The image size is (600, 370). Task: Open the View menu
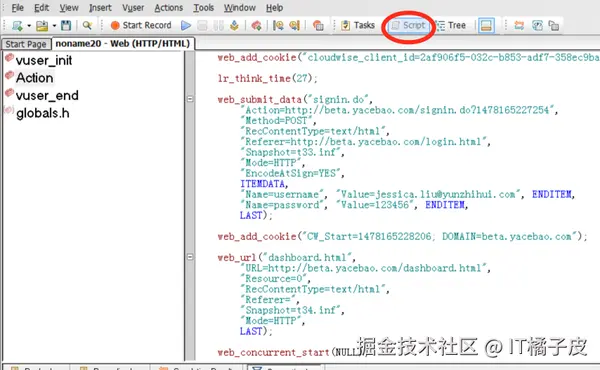(69, 8)
